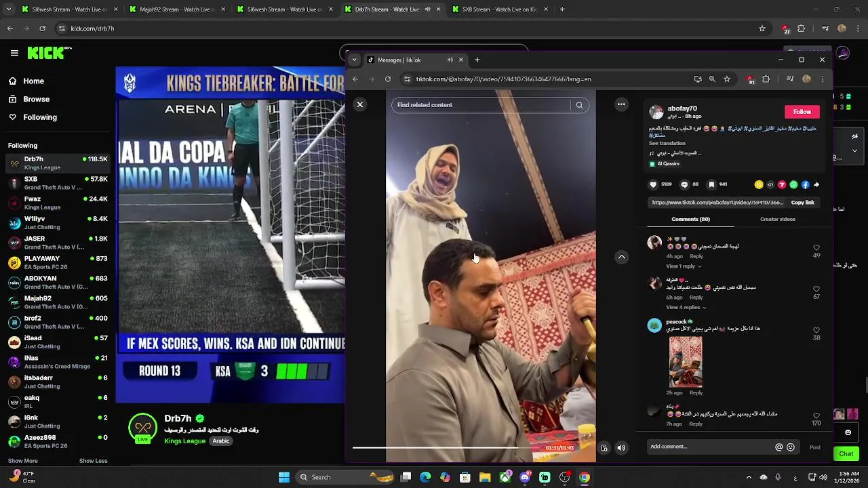
Task: Bookmark the video with the 941 favorites icon
Action: 711,184
